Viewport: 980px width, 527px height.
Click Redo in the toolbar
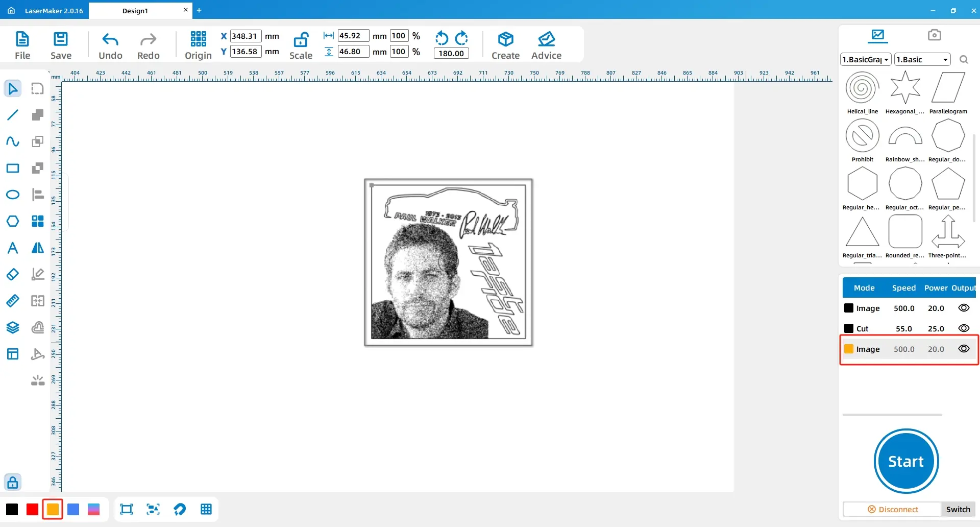click(149, 45)
